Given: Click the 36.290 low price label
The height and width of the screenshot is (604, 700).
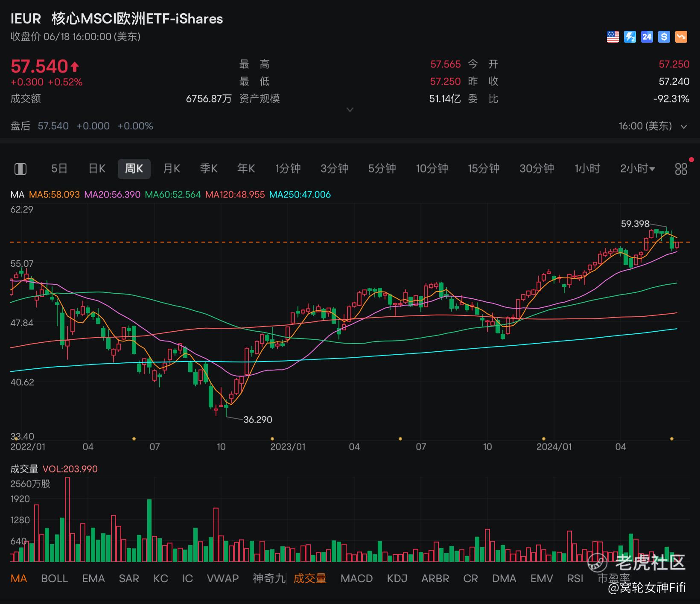Looking at the screenshot, I should tap(258, 420).
